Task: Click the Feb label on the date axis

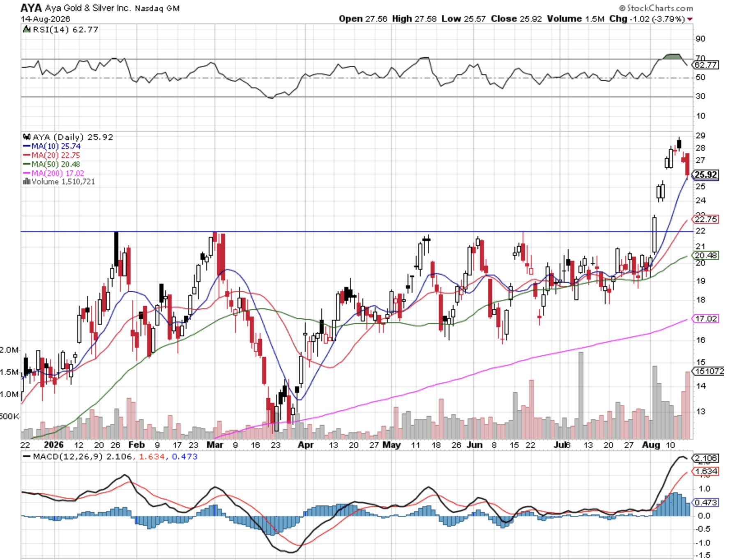Action: pyautogui.click(x=136, y=445)
